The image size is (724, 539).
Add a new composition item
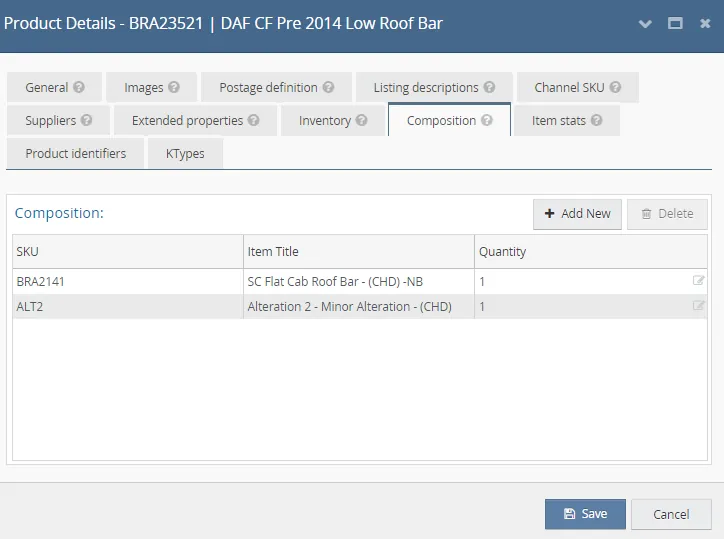tap(577, 214)
